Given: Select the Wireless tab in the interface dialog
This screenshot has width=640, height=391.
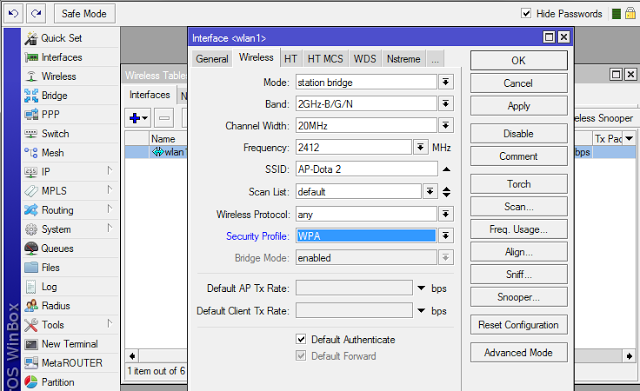Looking at the screenshot, I should (x=256, y=58).
